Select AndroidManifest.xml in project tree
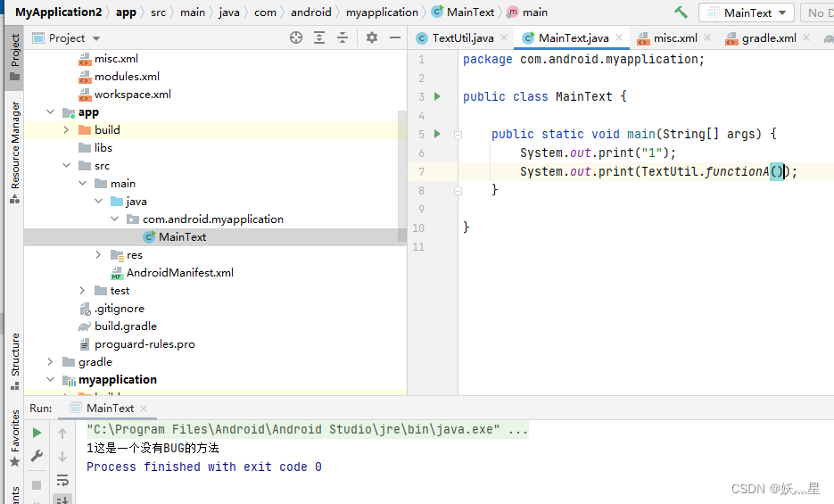 tap(180, 273)
